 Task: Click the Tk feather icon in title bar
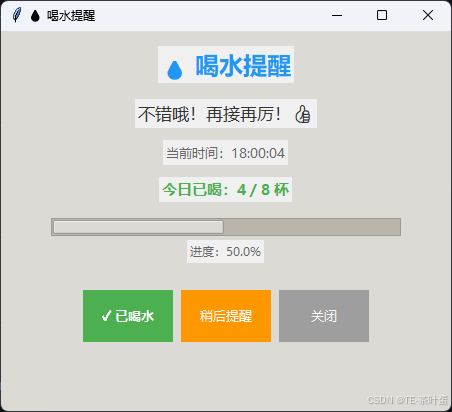[17, 15]
